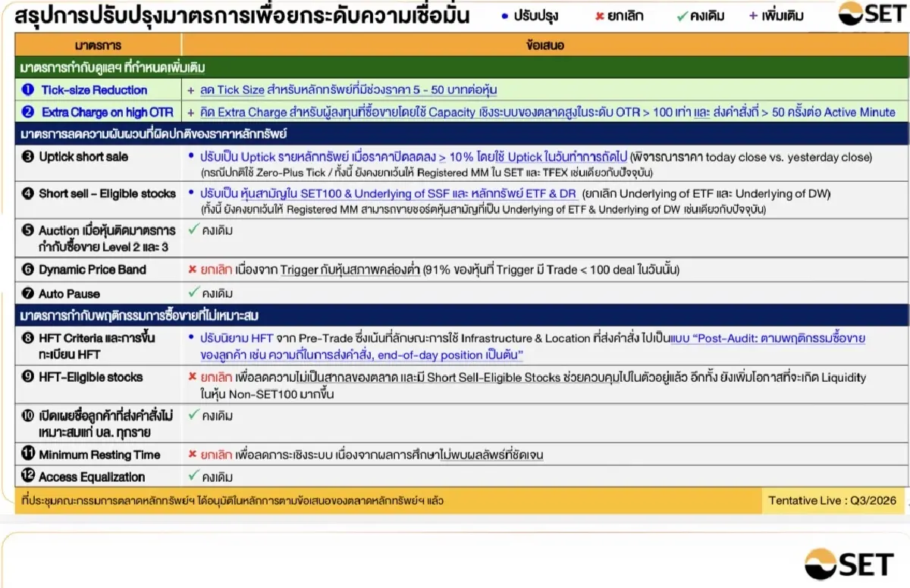Click the blue dot in the Uptick short sale proposal
This screenshot has width=910, height=588.
point(193,157)
